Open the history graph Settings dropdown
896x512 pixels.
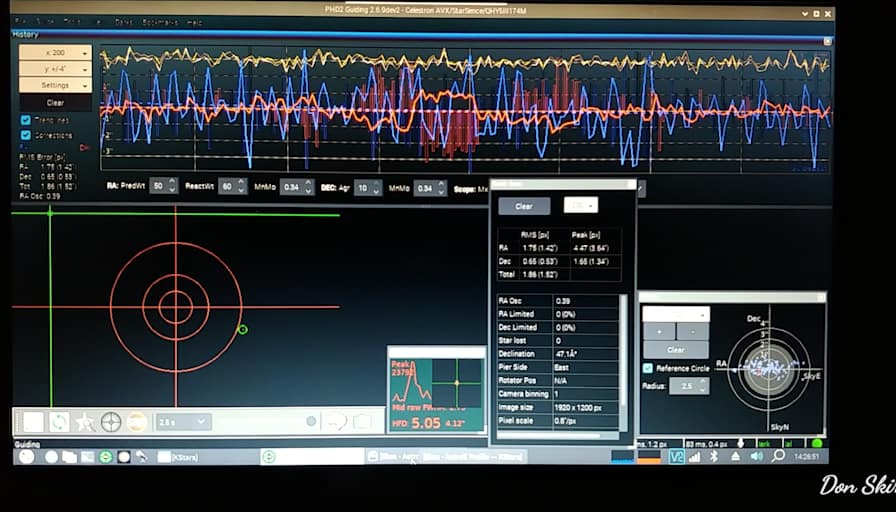pos(55,85)
